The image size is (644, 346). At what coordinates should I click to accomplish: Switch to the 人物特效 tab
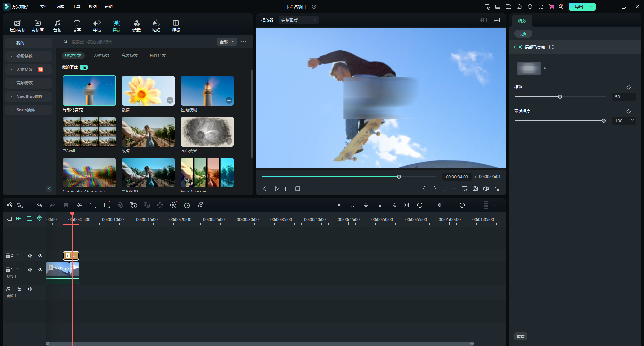101,56
